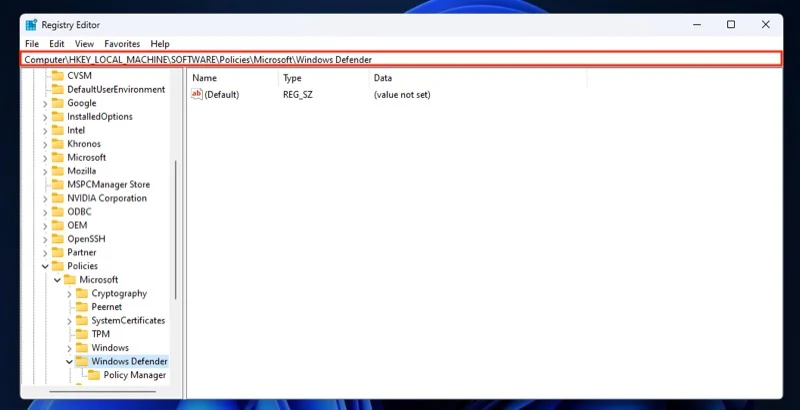Click the Data column header

(383, 78)
